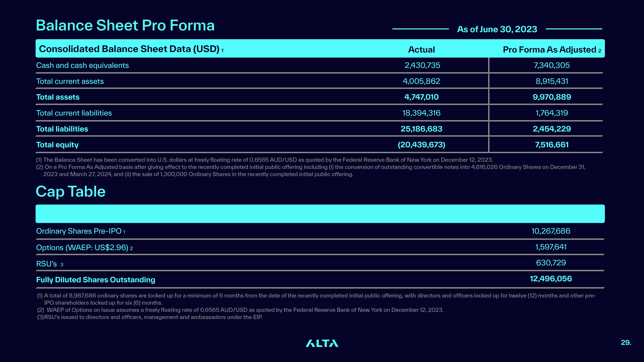Select the Total current assets actual value 4,005,862
The image size is (644, 362).
click(422, 81)
